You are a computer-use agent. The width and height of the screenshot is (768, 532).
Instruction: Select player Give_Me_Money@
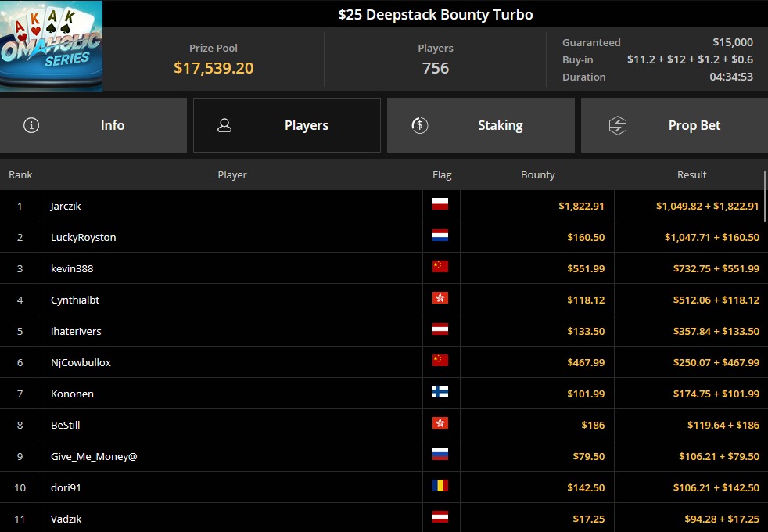[x=94, y=457]
